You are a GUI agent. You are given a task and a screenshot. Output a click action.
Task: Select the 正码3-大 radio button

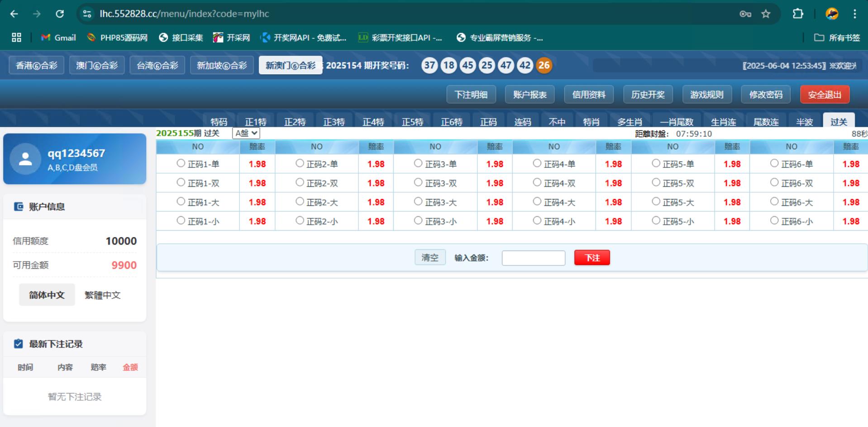[418, 201]
